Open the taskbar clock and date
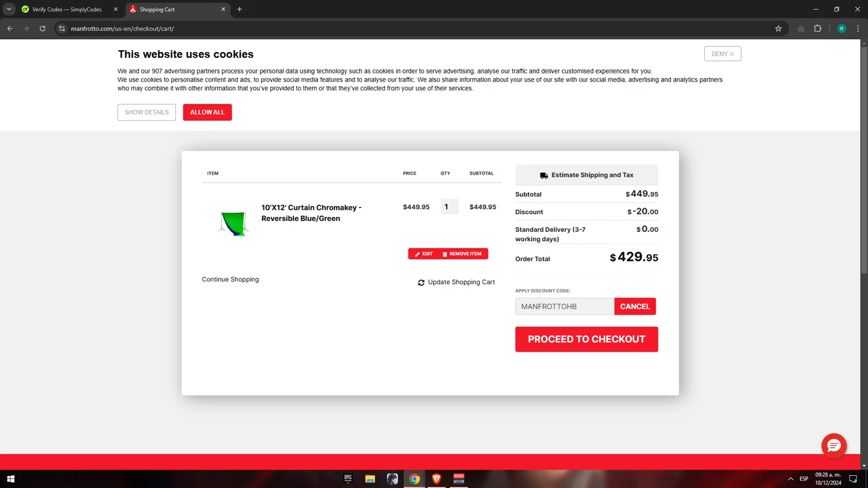This screenshot has width=868, height=488. pos(828,479)
